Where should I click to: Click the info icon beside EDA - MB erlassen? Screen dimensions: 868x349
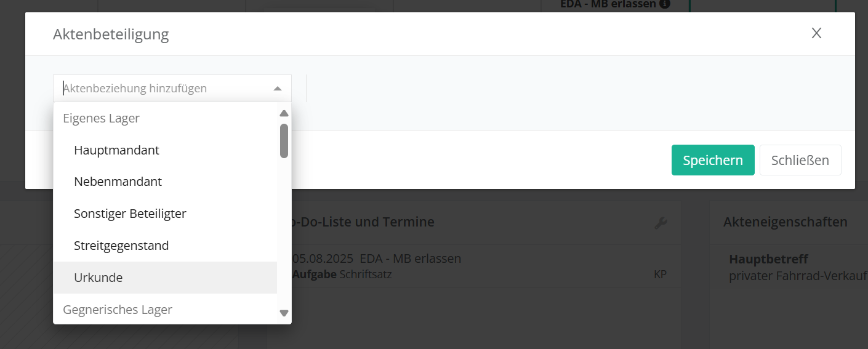click(x=664, y=4)
